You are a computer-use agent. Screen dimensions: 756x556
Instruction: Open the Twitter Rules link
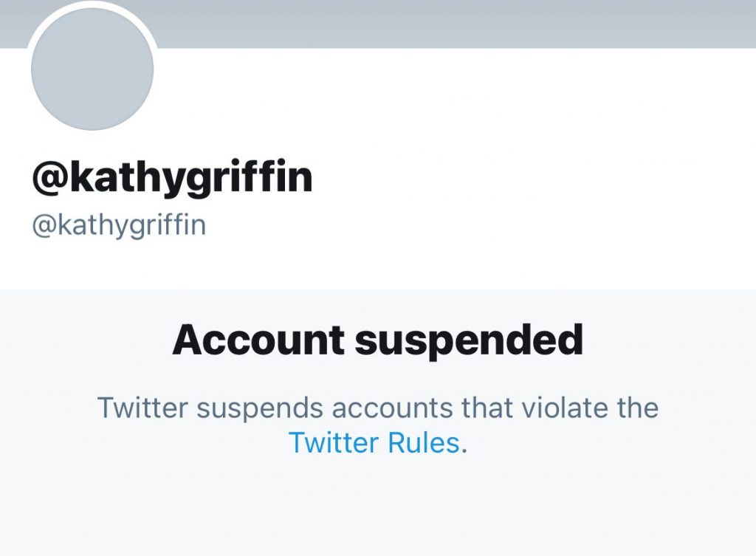click(x=374, y=443)
